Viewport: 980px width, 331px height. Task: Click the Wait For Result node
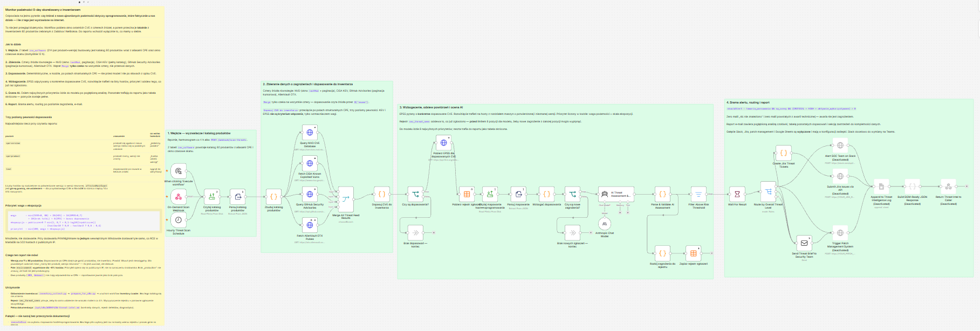pyautogui.click(x=737, y=194)
